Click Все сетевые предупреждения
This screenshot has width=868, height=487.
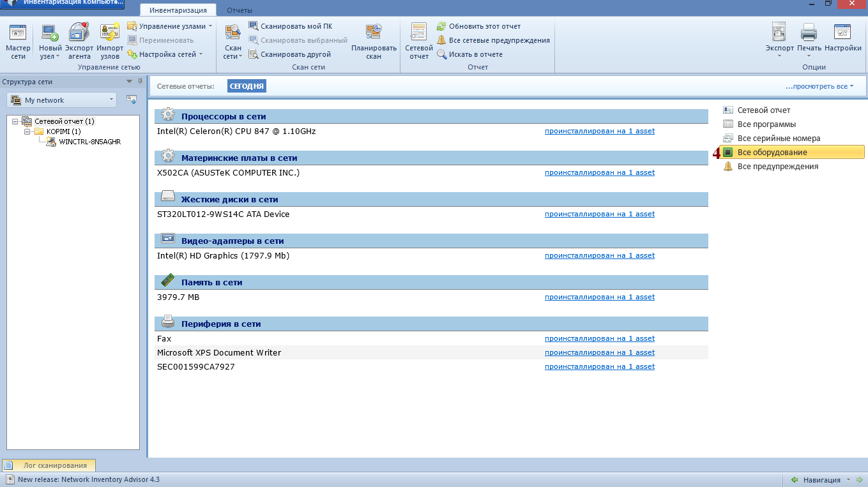(x=493, y=40)
